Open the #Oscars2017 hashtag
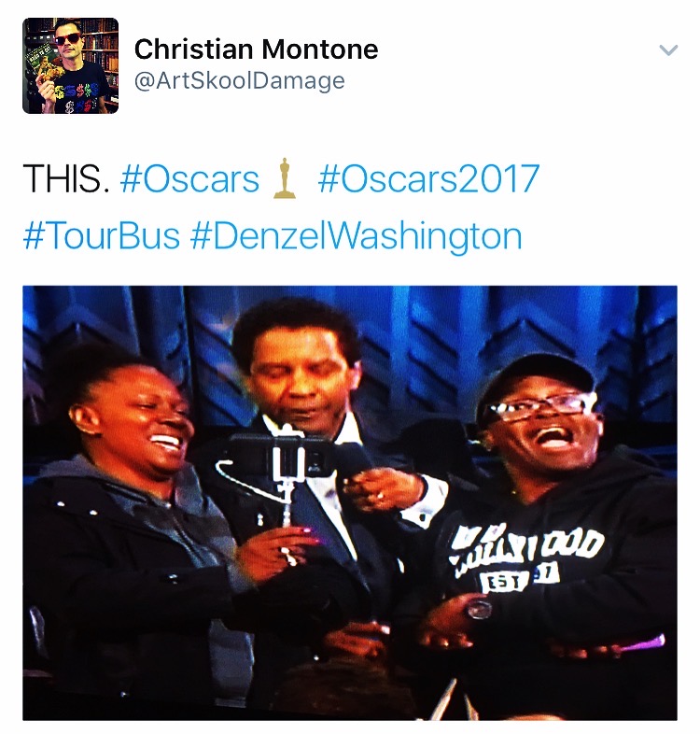 pos(428,178)
